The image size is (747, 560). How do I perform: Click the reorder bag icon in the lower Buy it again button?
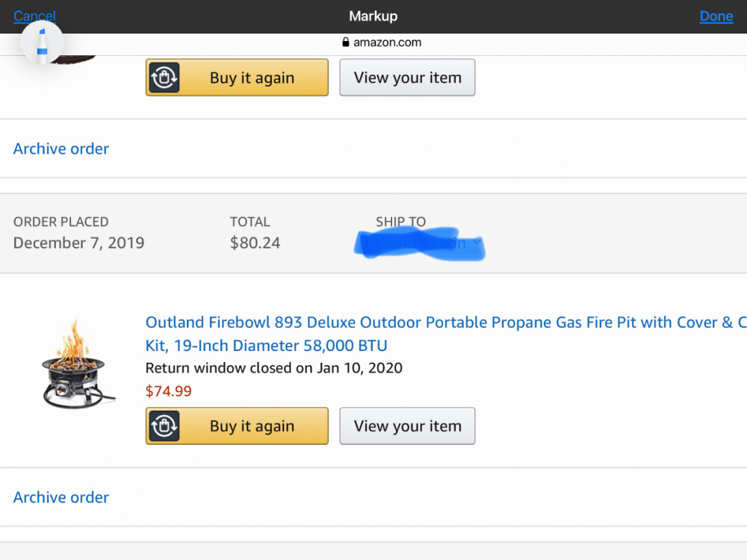tap(164, 426)
